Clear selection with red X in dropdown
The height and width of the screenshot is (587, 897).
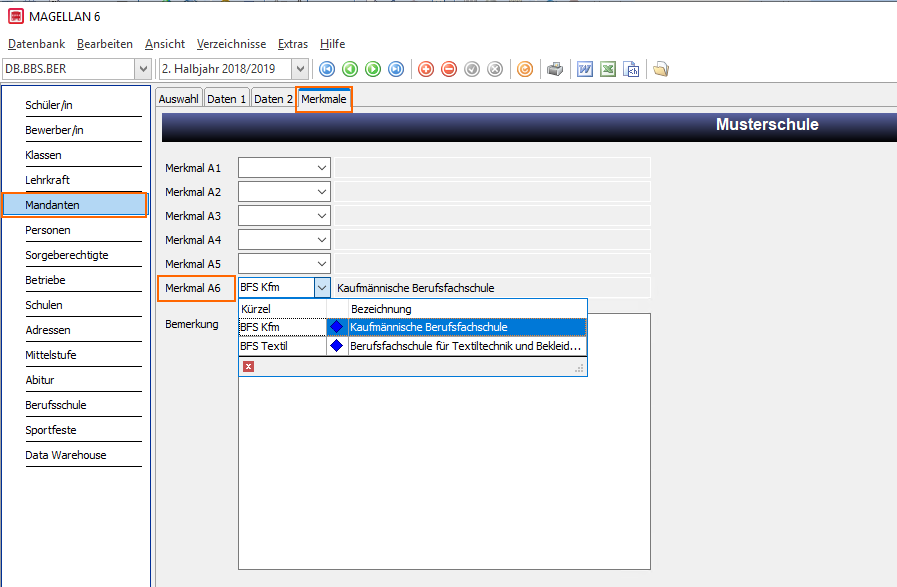248,366
